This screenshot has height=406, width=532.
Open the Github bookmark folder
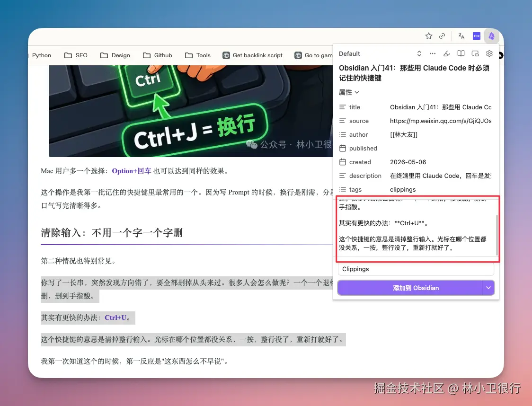(x=158, y=55)
